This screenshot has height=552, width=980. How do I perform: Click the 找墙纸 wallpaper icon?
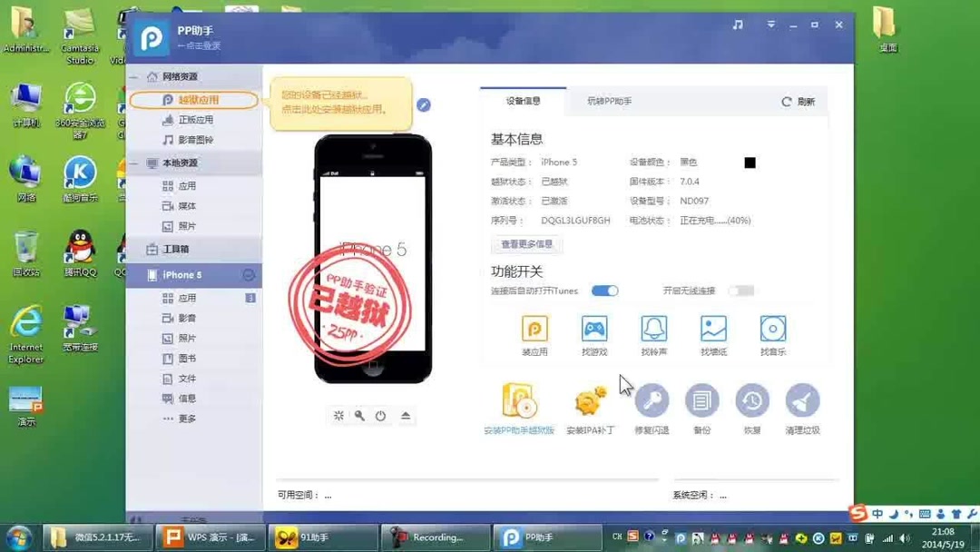[x=712, y=331]
